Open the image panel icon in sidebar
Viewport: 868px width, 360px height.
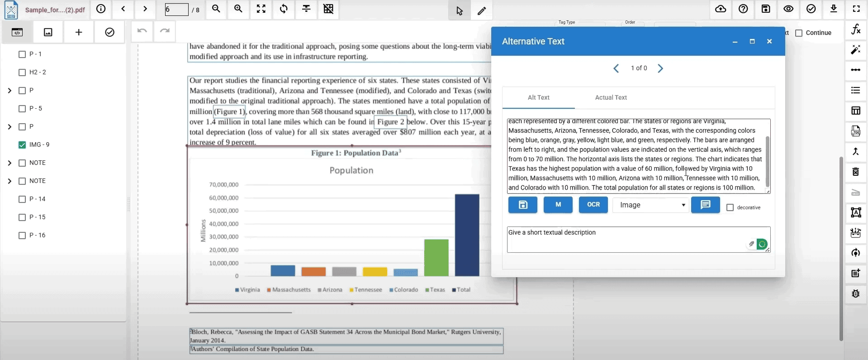(48, 32)
